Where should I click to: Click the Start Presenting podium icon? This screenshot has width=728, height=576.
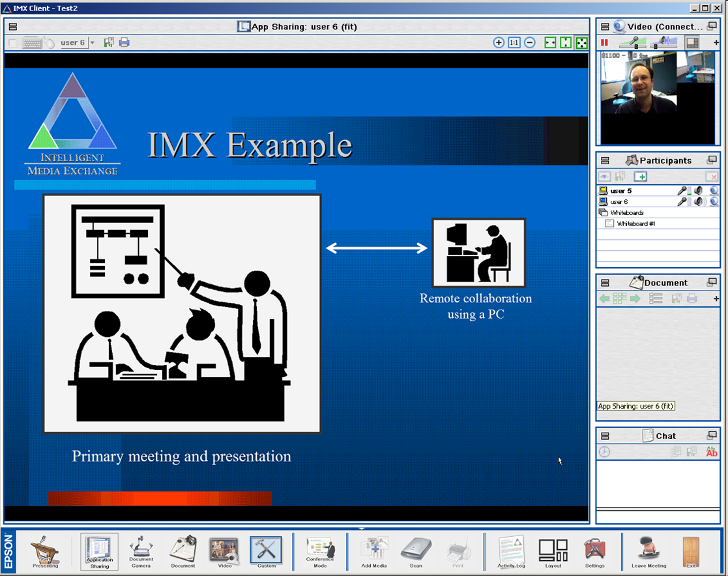[x=45, y=551]
